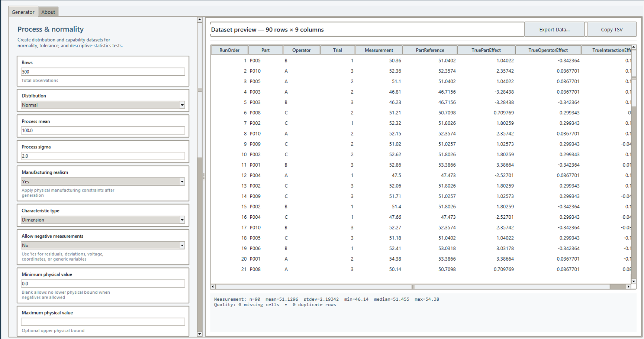Click the PartReference column header
644x339 pixels.
point(430,50)
